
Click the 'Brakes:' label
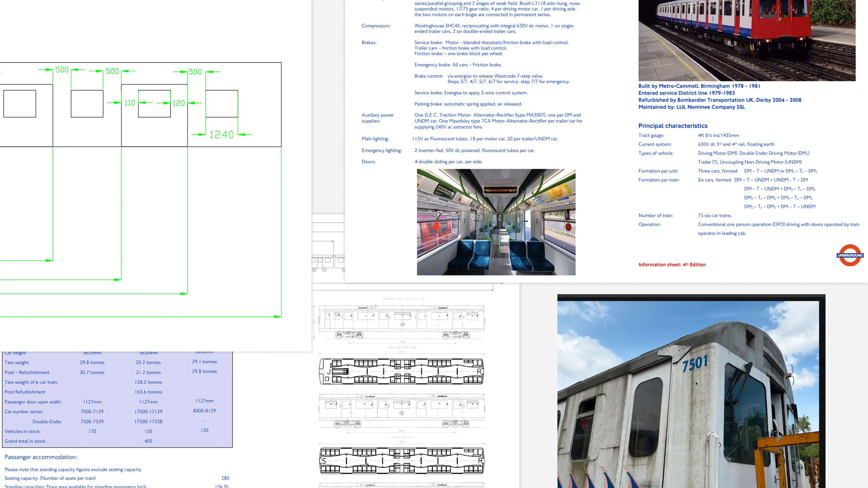pos(369,42)
